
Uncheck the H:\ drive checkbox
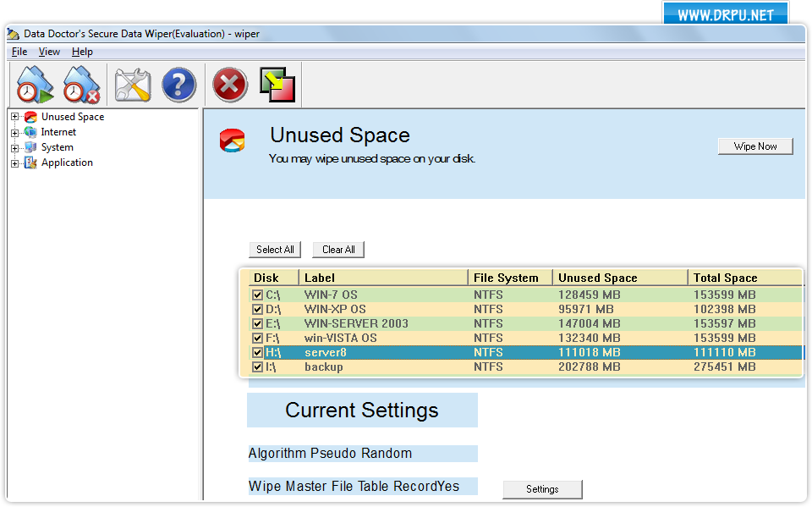pyautogui.click(x=257, y=352)
